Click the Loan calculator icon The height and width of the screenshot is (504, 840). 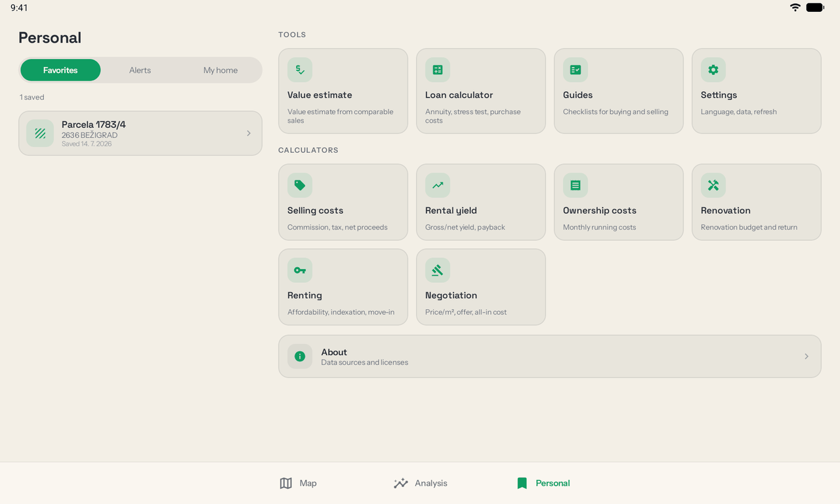[x=438, y=70]
